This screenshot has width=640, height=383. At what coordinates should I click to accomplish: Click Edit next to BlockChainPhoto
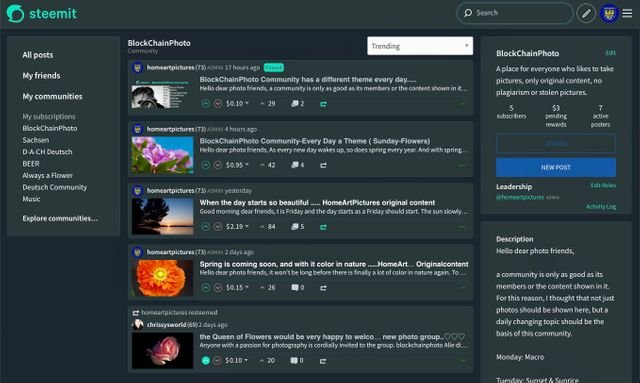click(610, 53)
